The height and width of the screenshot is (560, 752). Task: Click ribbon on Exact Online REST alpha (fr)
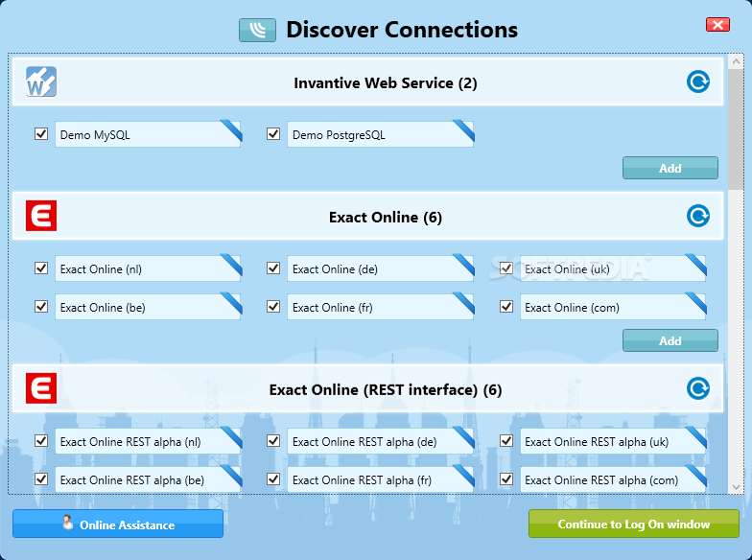point(463,477)
